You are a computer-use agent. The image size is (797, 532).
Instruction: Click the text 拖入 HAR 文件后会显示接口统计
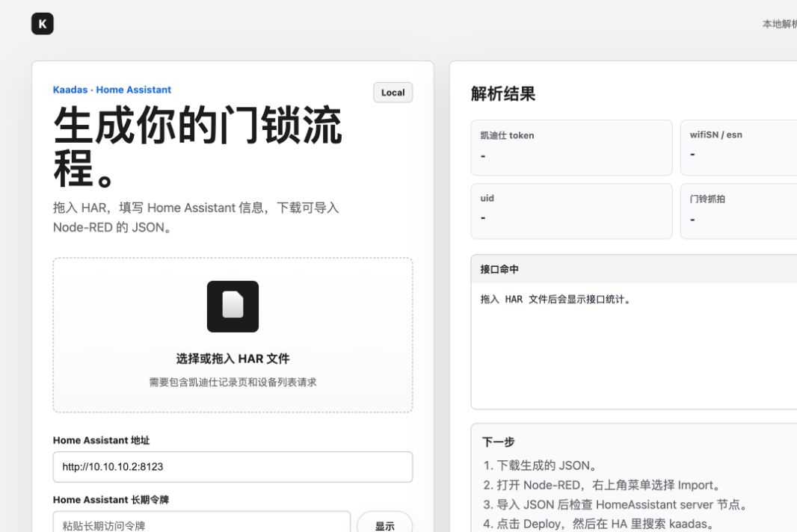(x=556, y=300)
